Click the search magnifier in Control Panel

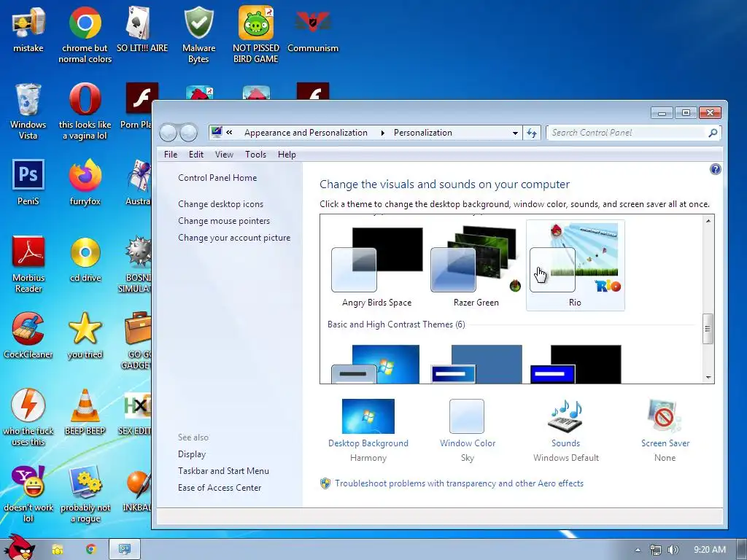tap(713, 133)
